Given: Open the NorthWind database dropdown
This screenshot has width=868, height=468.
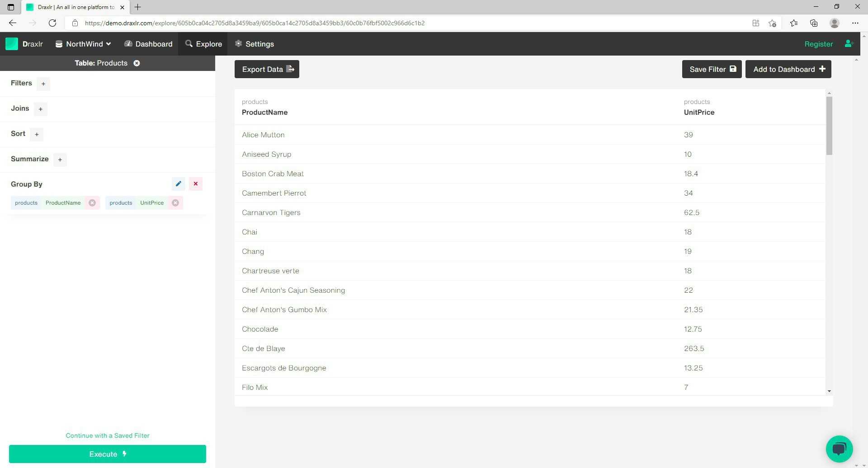Looking at the screenshot, I should (83, 44).
